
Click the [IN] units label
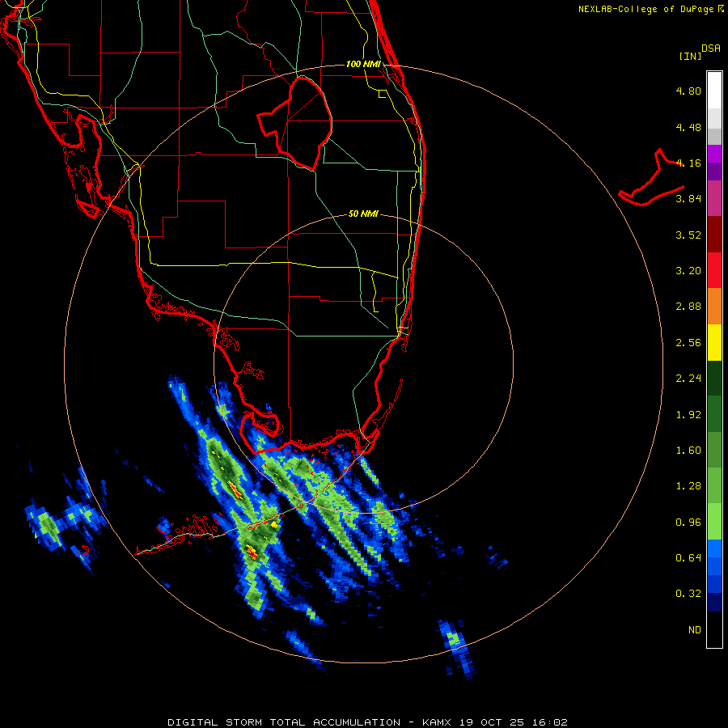tap(690, 56)
